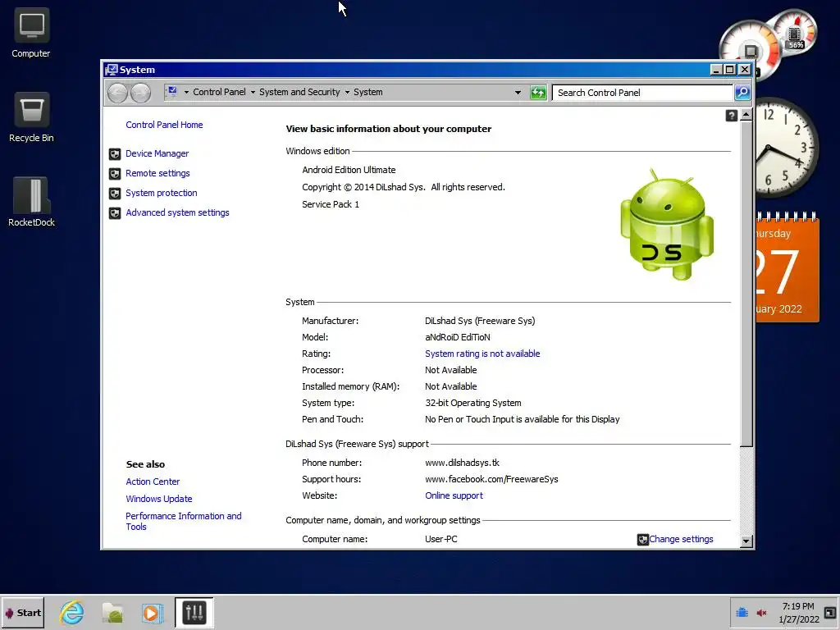Open Windows Update link
840x630 pixels.
(158, 499)
